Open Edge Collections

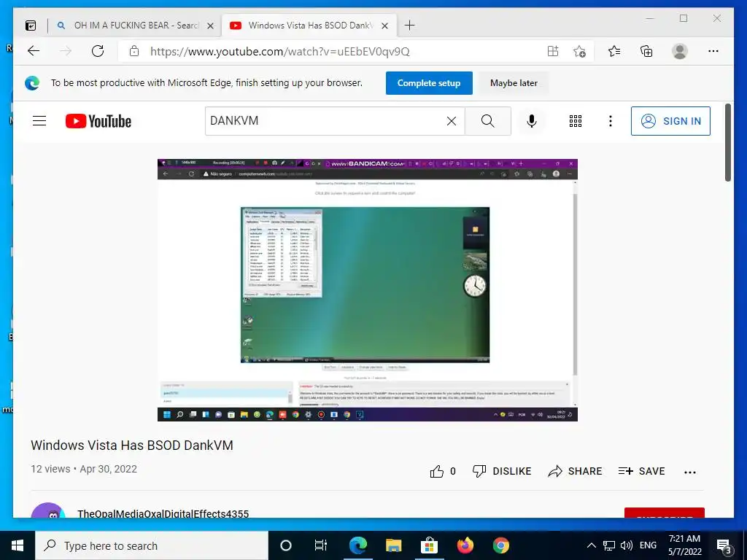646,51
